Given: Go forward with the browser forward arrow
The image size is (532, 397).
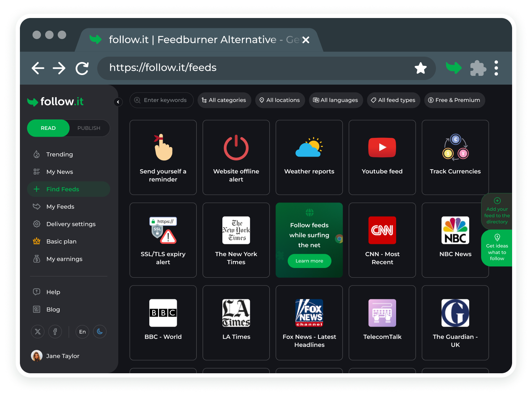Looking at the screenshot, I should (59, 68).
